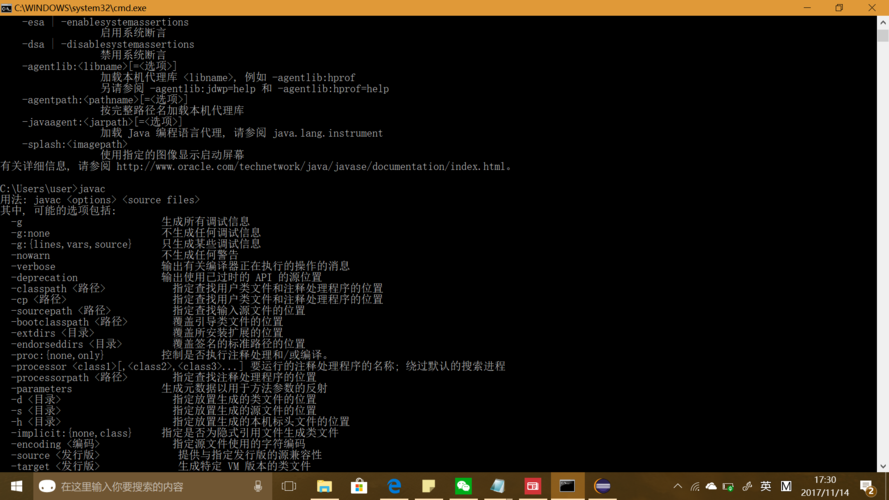Click the '-verbose' option text

click(33, 266)
